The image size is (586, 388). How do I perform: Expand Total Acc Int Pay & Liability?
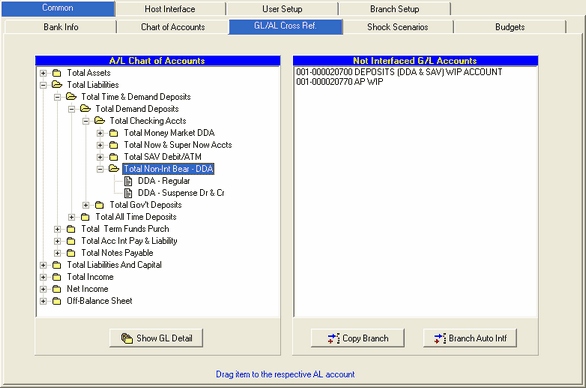[x=58, y=241]
